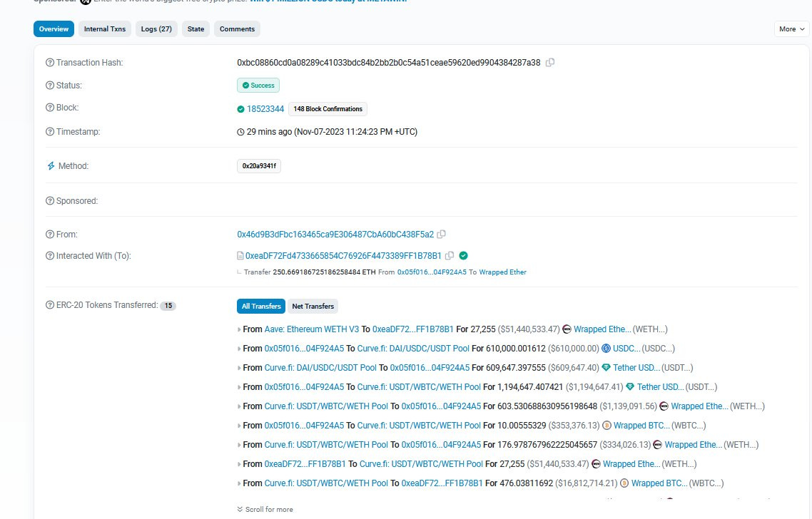Viewport: 812px width, 519px height.
Task: Click the USDC token icon
Action: 606,348
